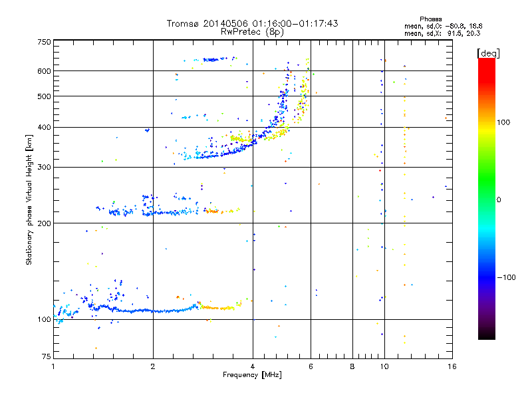Click the "mean, sd,O: -80.8, 18.8" line
Screen dimensions: 532x399
coord(443,26)
